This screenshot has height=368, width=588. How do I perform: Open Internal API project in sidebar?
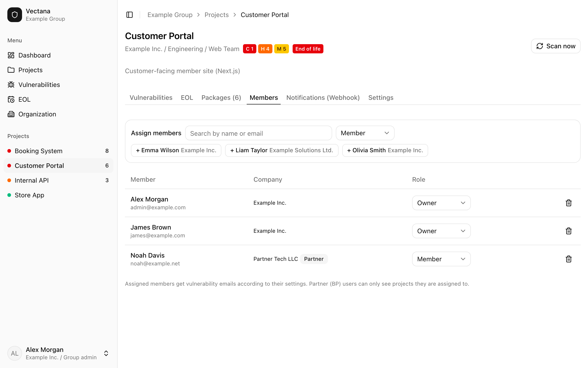[58, 180]
